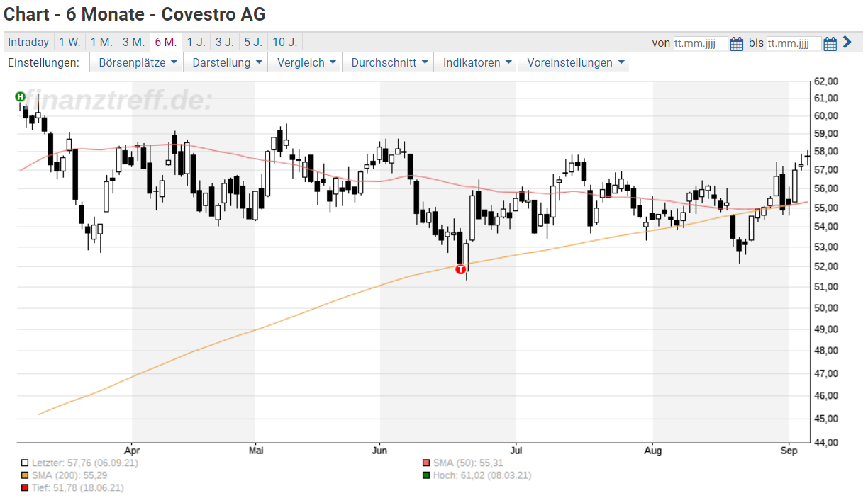The width and height of the screenshot is (868, 503).
Task: Click the 44,00 price axis label
Action: coord(826,442)
